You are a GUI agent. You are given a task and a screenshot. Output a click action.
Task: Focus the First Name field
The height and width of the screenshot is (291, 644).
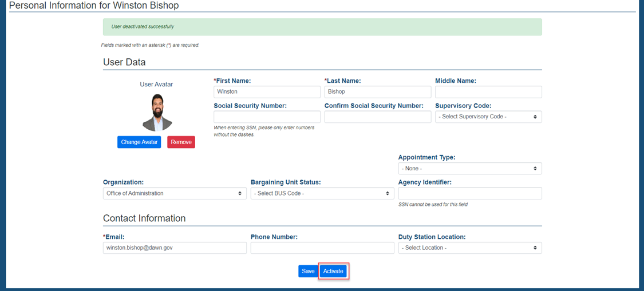[267, 92]
